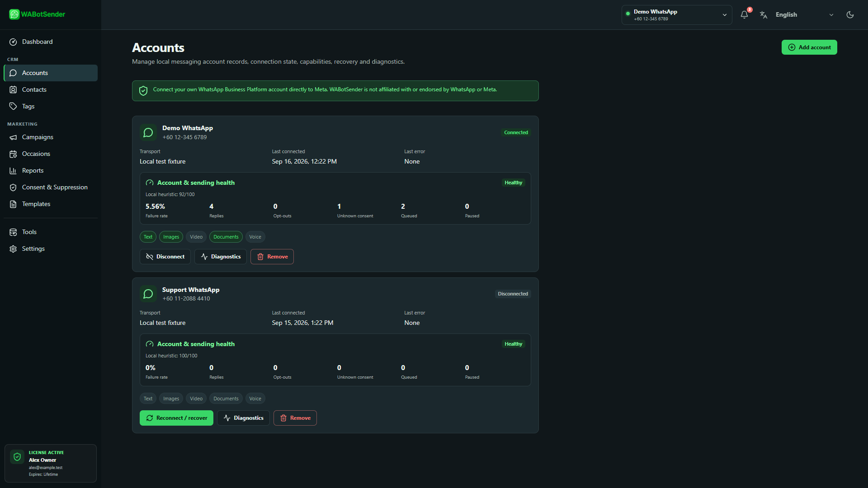Open Settings in the sidebar
868x488 pixels.
click(x=51, y=249)
